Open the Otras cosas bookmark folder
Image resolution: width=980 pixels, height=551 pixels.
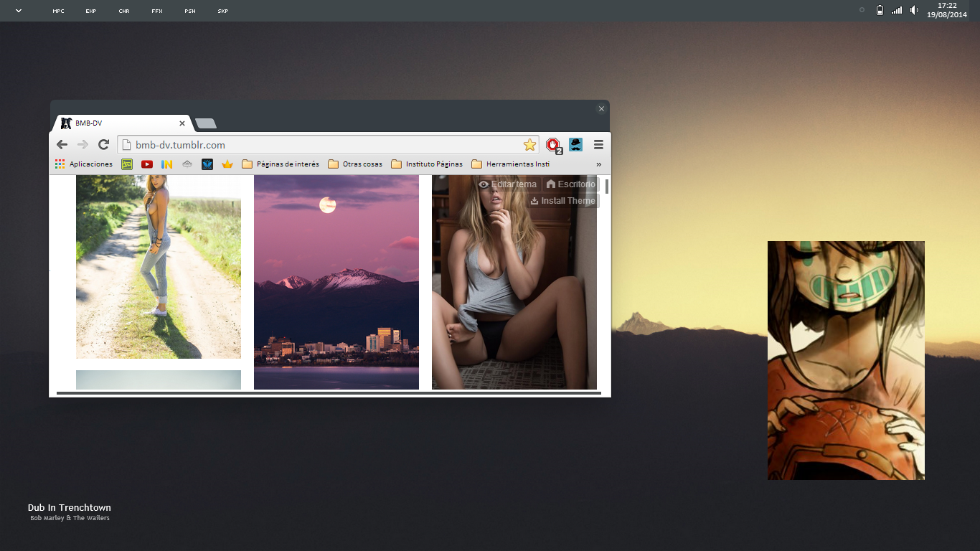pyautogui.click(x=355, y=164)
